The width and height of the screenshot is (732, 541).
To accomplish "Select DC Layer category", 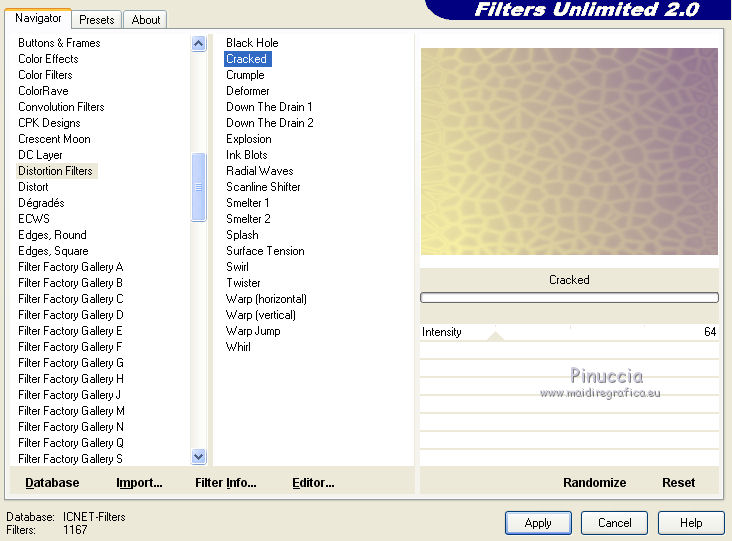I will click(x=40, y=155).
